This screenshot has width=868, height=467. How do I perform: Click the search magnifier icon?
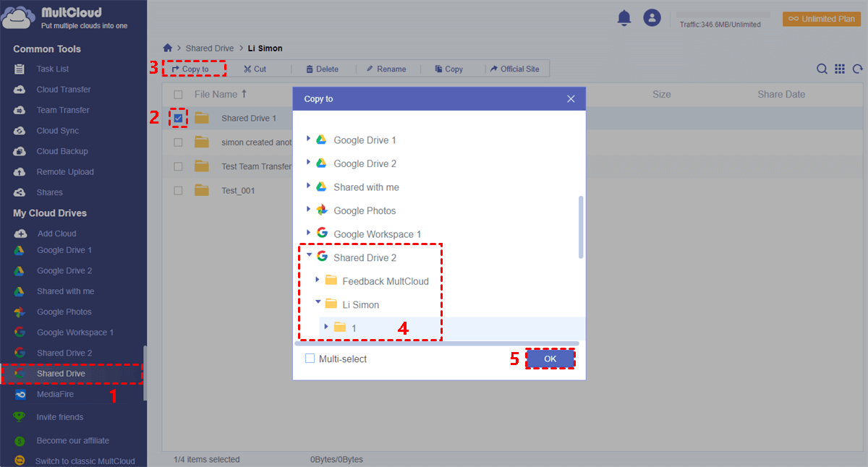click(822, 69)
